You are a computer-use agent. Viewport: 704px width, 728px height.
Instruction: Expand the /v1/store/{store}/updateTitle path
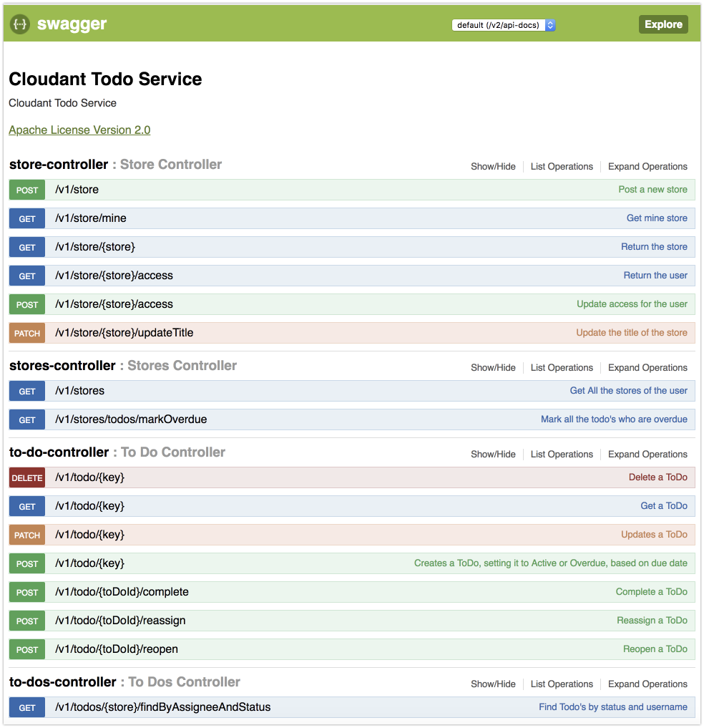(x=124, y=333)
